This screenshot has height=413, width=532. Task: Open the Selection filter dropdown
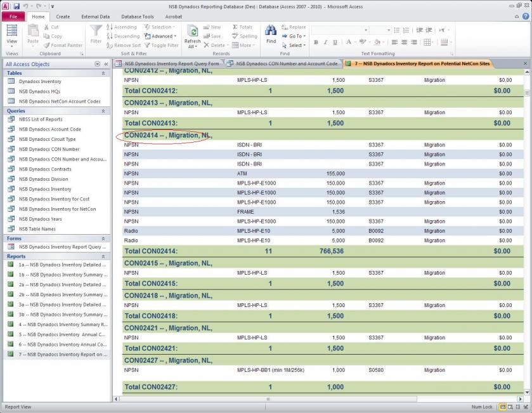[159, 27]
